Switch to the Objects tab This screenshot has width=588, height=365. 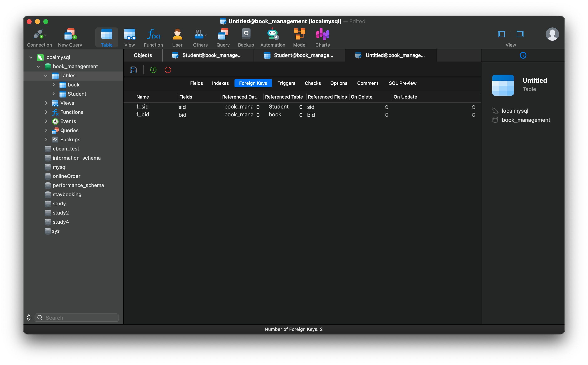(x=143, y=55)
